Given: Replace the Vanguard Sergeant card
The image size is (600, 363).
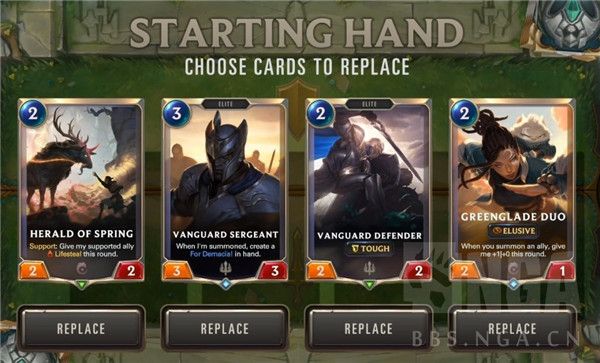Looking at the screenshot, I should (225, 329).
